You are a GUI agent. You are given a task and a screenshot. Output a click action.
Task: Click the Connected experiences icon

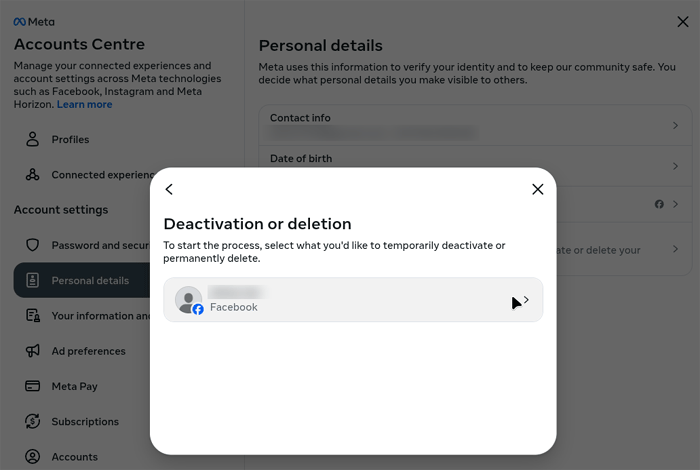(x=33, y=175)
